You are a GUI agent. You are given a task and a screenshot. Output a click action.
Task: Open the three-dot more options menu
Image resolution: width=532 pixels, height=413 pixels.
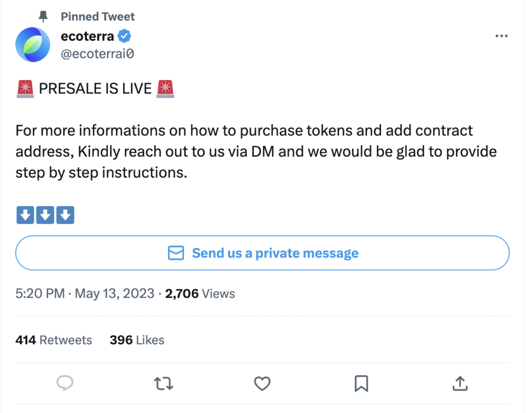(501, 36)
